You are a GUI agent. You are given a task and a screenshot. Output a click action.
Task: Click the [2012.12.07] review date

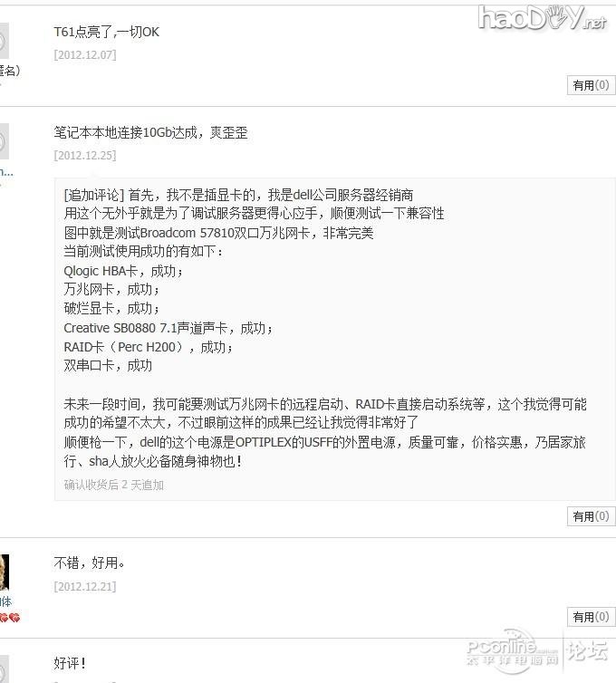pyautogui.click(x=85, y=55)
